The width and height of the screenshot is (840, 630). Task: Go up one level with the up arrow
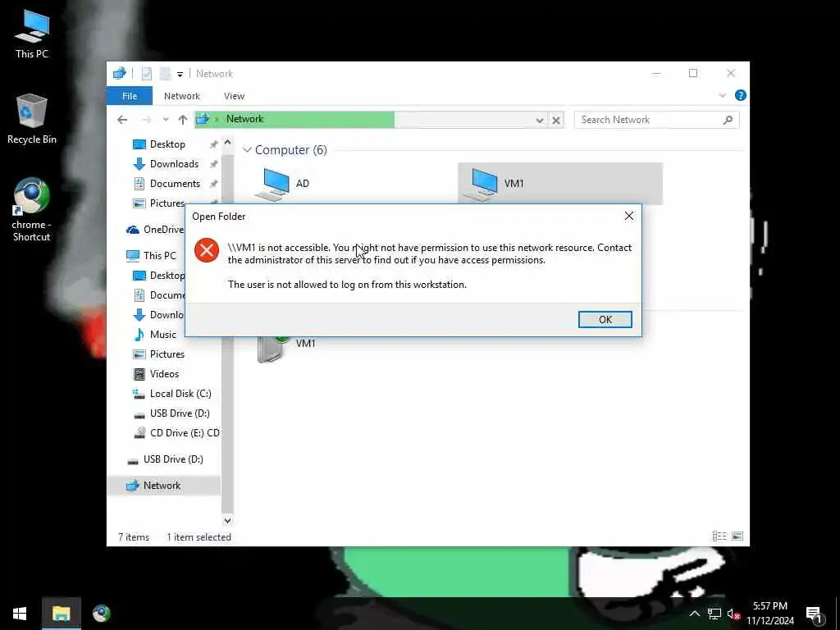(183, 120)
